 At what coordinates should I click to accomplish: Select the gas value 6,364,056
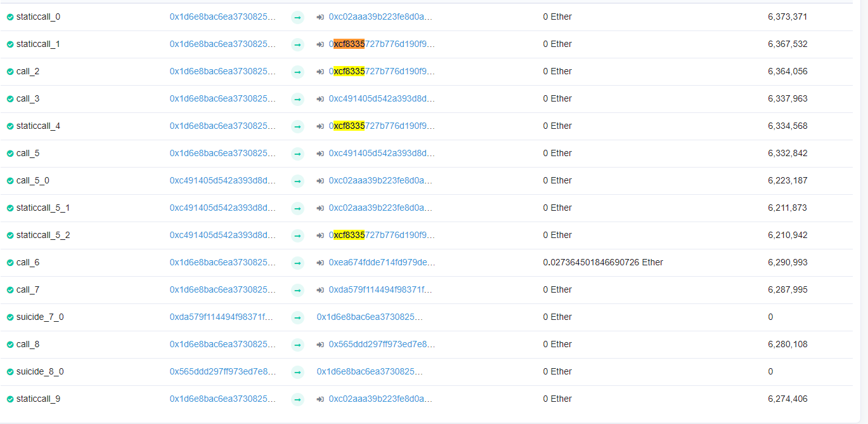coord(787,72)
